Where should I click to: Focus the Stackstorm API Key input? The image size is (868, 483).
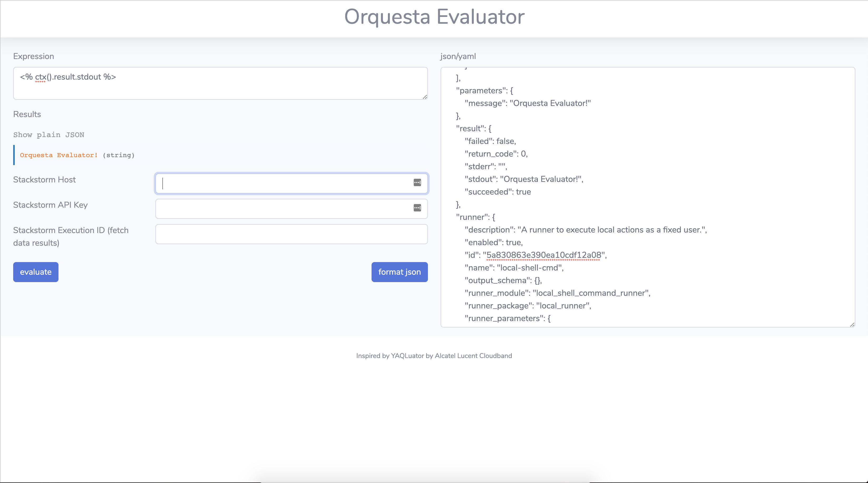click(x=283, y=209)
